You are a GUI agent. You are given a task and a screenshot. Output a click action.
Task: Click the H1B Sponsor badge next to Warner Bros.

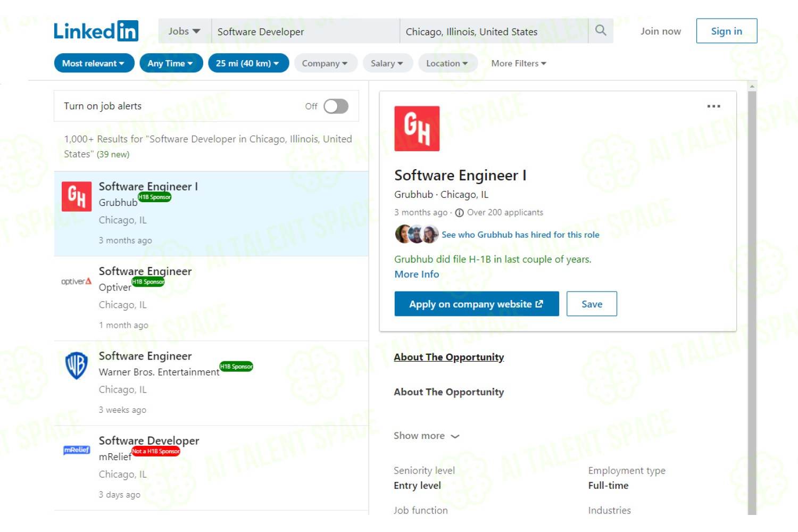(236, 367)
